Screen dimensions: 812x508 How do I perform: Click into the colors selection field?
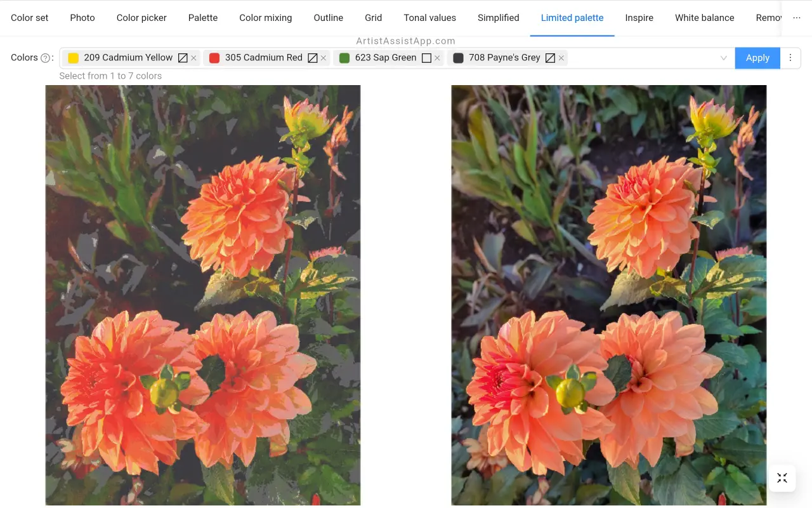[397, 58]
